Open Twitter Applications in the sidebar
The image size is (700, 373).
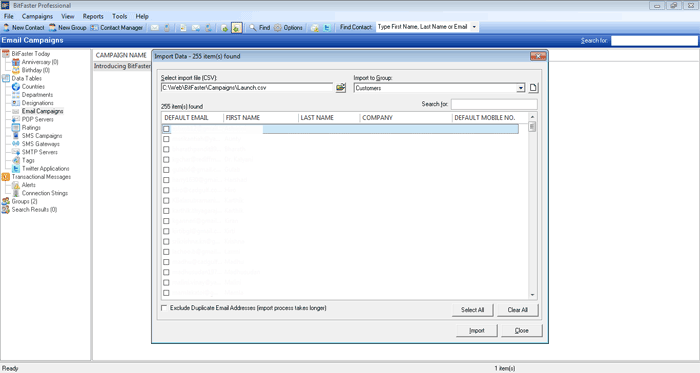[46, 169]
